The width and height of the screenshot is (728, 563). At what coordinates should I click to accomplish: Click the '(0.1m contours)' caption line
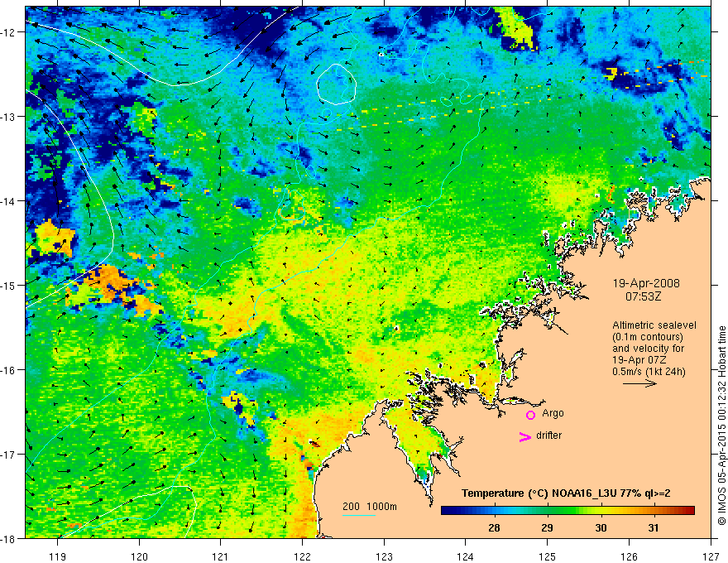click(x=648, y=337)
